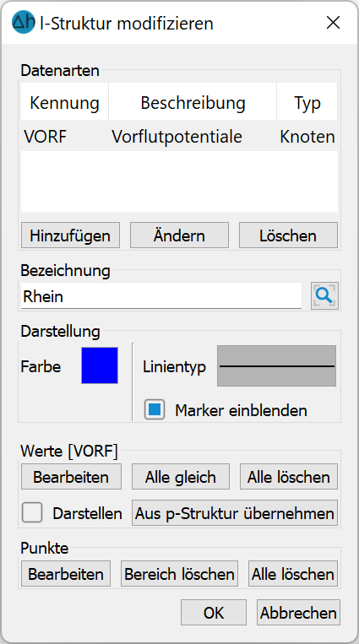Click the Beschreibung column header
This screenshot has height=644, width=359.
pyautogui.click(x=193, y=103)
